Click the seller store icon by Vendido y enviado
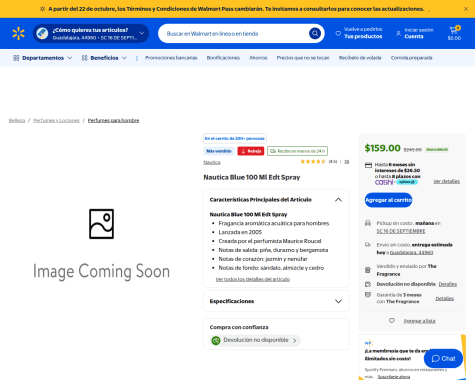475x380 pixels. [368, 270]
